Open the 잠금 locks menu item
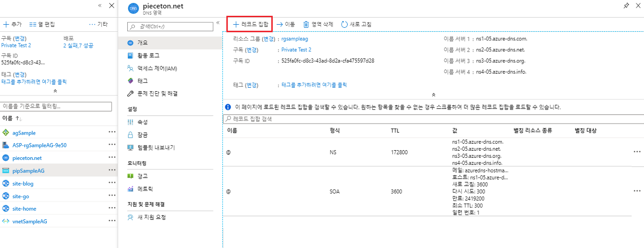This screenshot has width=644, height=248. click(171, 135)
